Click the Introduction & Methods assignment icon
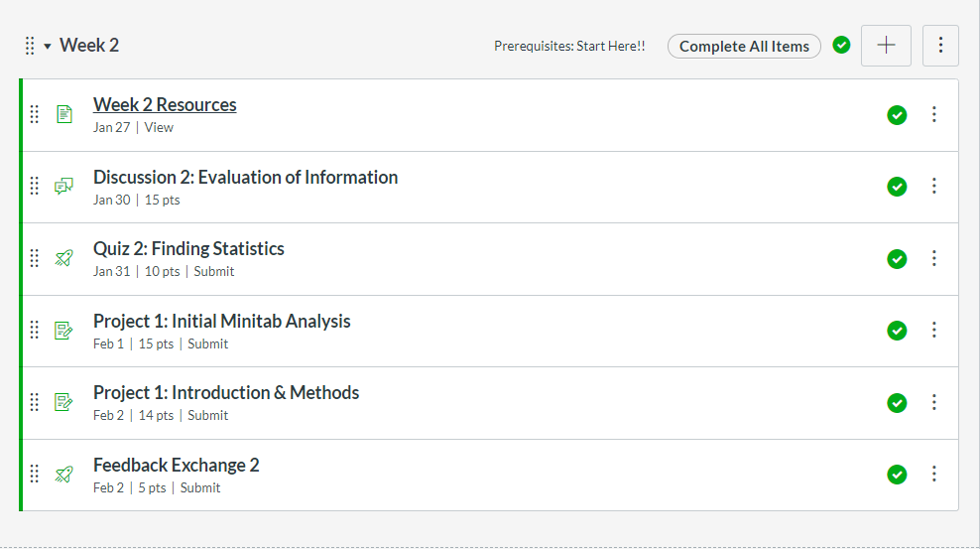The image size is (980, 549). (64, 402)
